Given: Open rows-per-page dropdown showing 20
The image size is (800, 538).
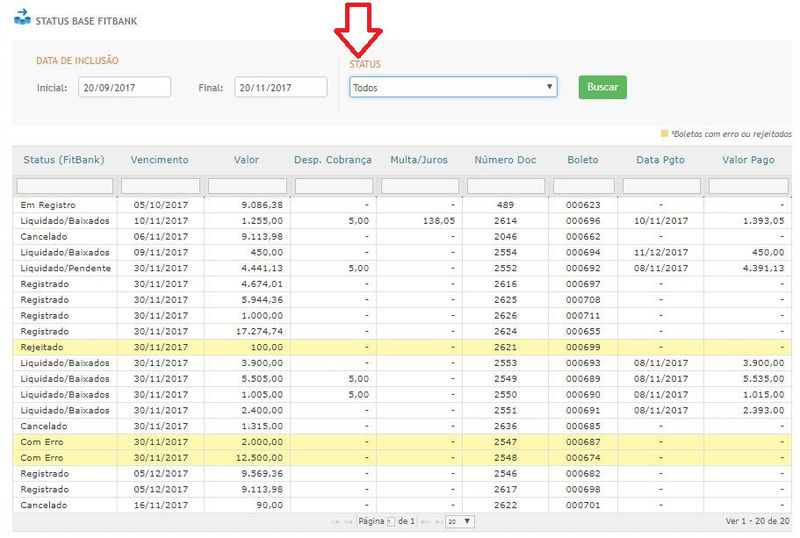Looking at the screenshot, I should [460, 522].
